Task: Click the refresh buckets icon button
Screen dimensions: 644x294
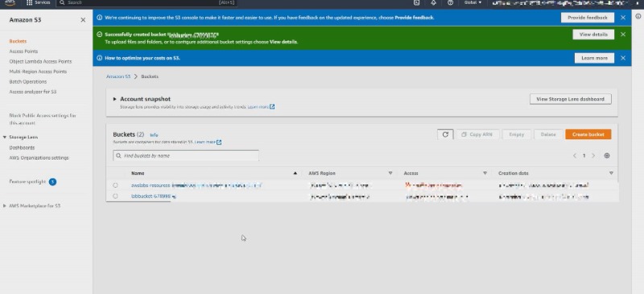Action: (x=445, y=135)
